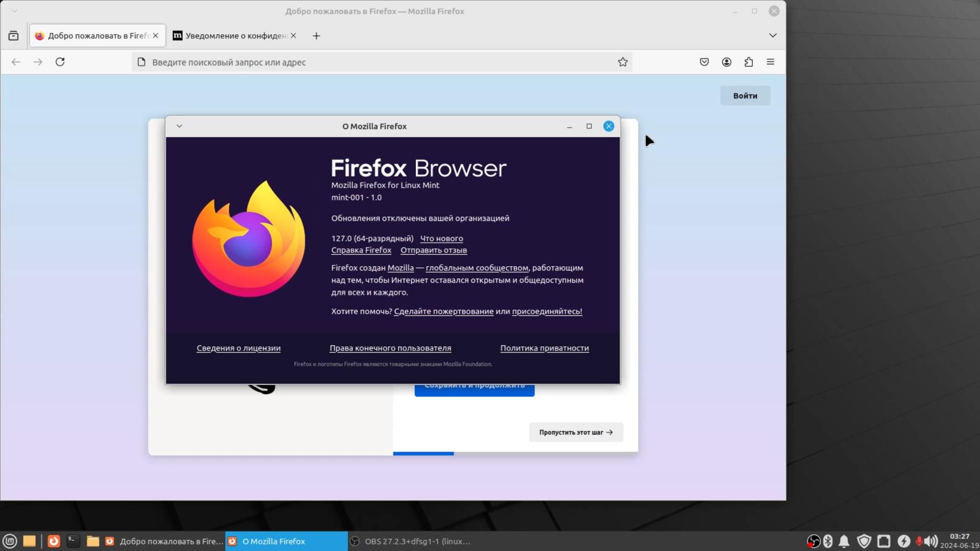Viewport: 980px width, 551px height.
Task: Open the Bluetooth tray icon
Action: (828, 541)
